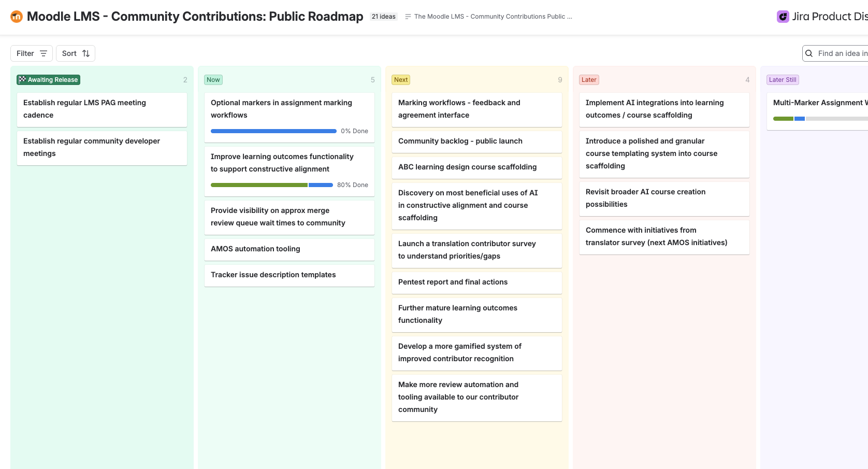
Task: Click the Now column label
Action: [213, 80]
